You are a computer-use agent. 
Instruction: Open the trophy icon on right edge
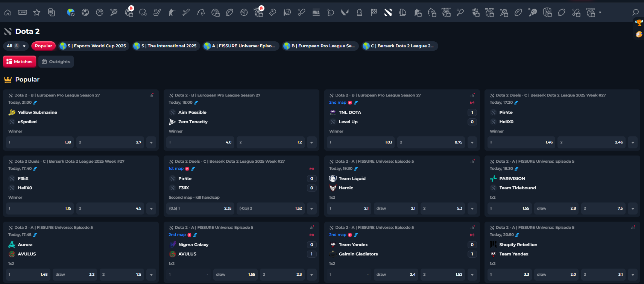(x=639, y=23)
